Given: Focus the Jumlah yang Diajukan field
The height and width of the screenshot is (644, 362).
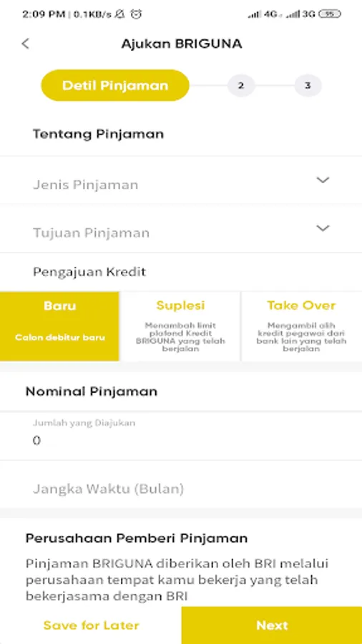Looking at the screenshot, I should point(181,435).
